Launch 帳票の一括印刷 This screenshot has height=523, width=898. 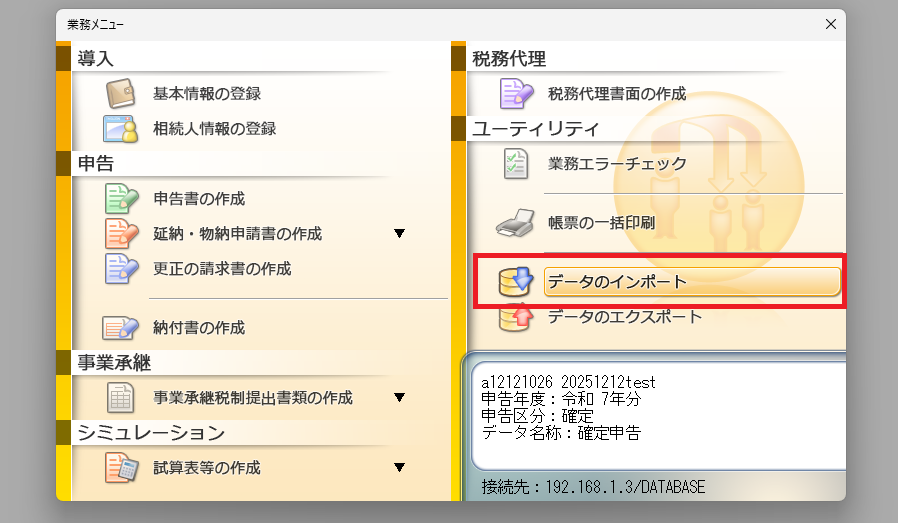(x=601, y=223)
